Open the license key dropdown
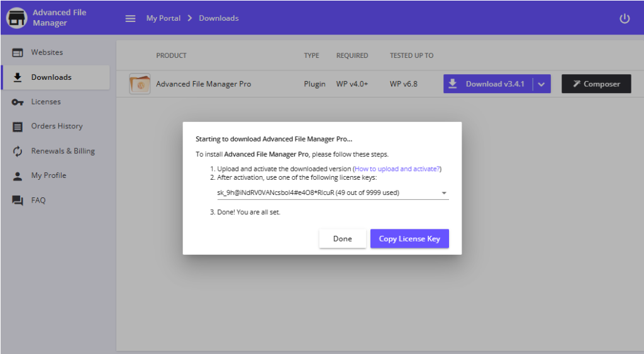Image resolution: width=644 pixels, height=354 pixels. coord(333,192)
